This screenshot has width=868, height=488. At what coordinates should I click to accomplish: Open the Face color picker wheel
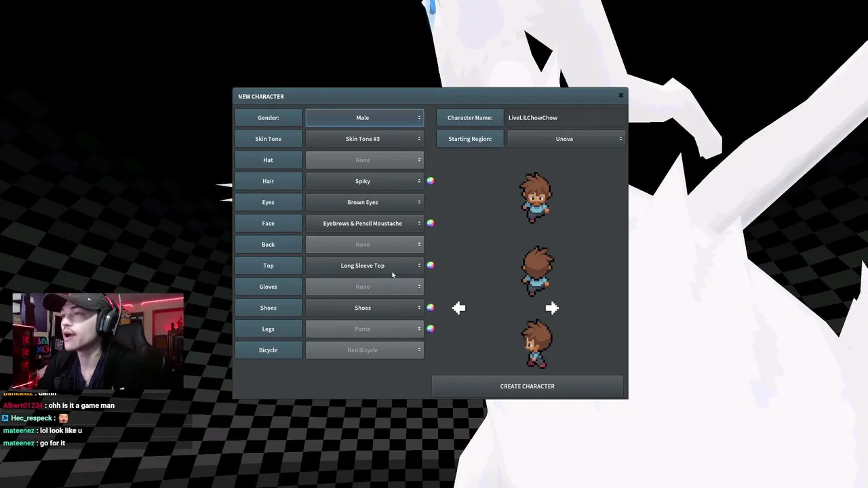(x=430, y=223)
